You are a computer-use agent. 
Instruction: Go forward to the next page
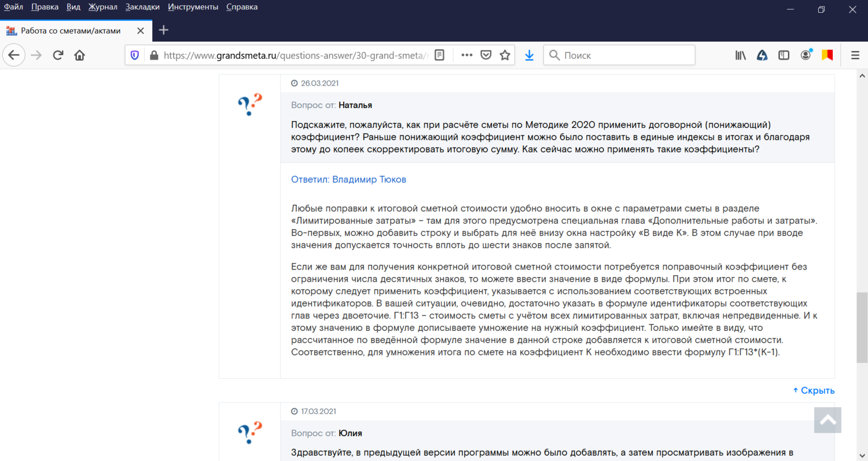tap(36, 55)
